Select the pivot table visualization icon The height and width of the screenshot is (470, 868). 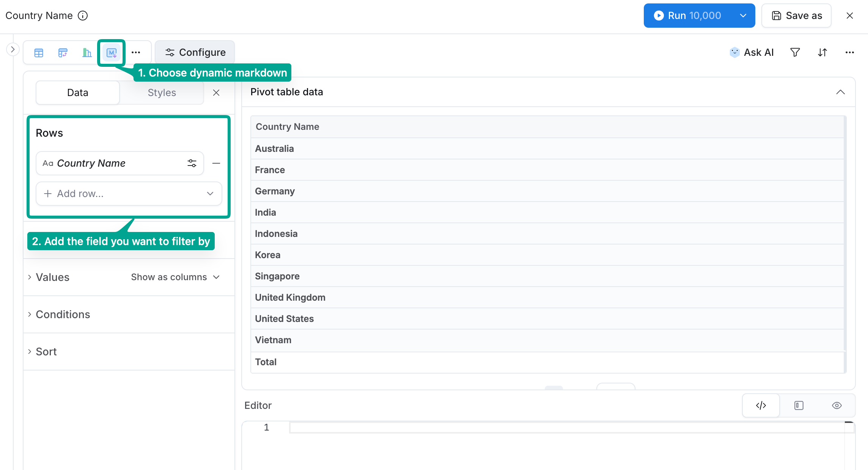point(63,53)
